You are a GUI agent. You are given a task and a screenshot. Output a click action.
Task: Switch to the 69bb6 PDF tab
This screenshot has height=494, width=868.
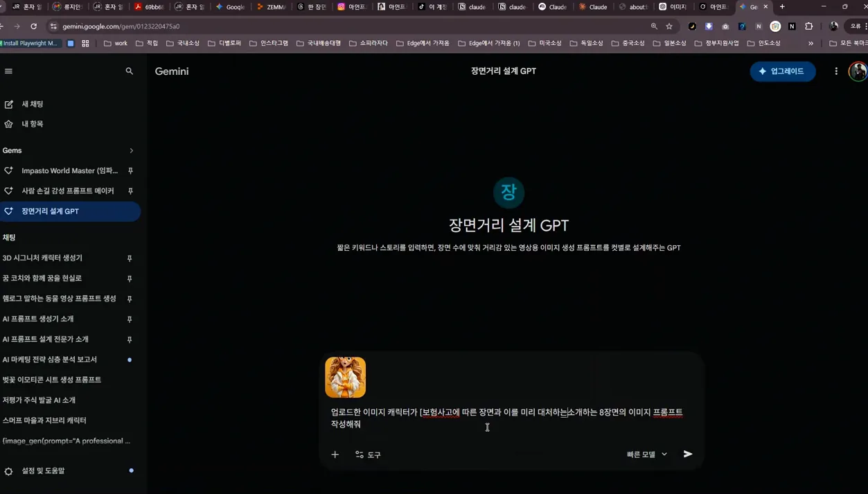click(149, 7)
